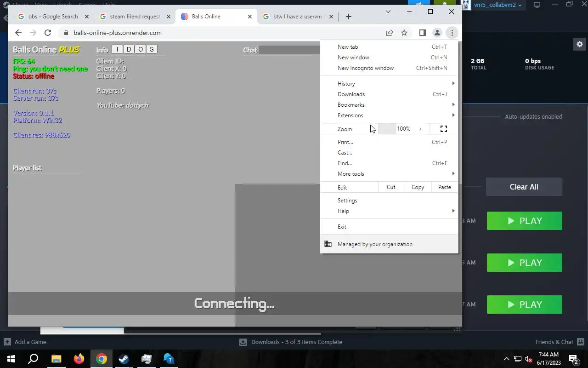Open the tab search chevron in Chrome
This screenshot has height=368, width=588.
[388, 11]
